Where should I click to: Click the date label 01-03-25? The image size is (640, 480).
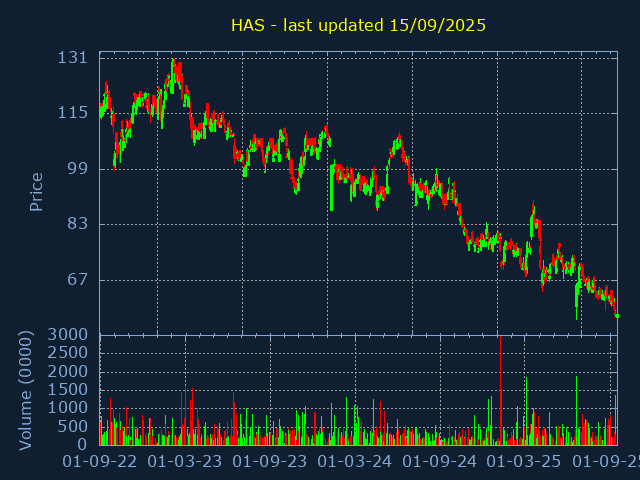(524, 462)
